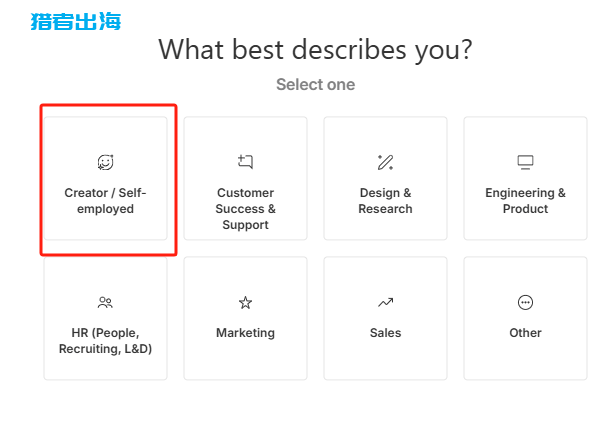This screenshot has height=437, width=616.
Task: Choose HR (People, Recruiting, L&D) label
Action: [105, 341]
